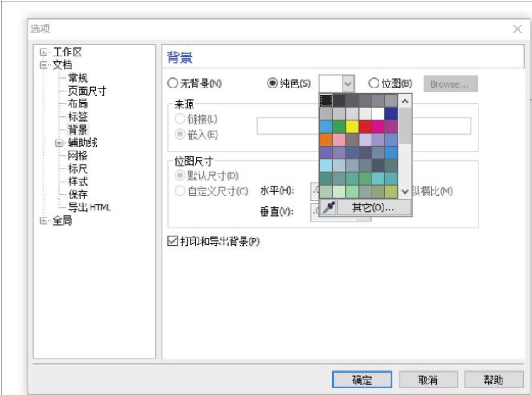Viewport: 532px width, 395px height.
Task: Expand the 工作区 tree node
Action: (44, 52)
